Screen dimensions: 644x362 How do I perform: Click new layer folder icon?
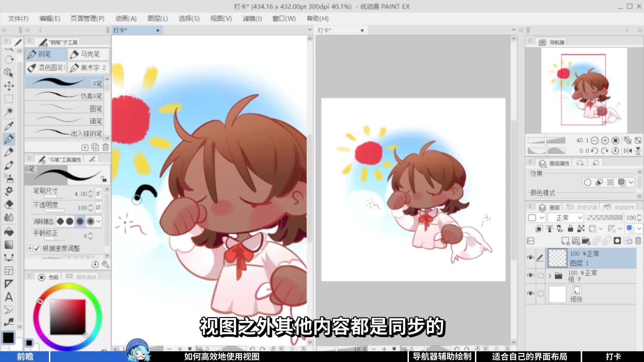click(586, 241)
